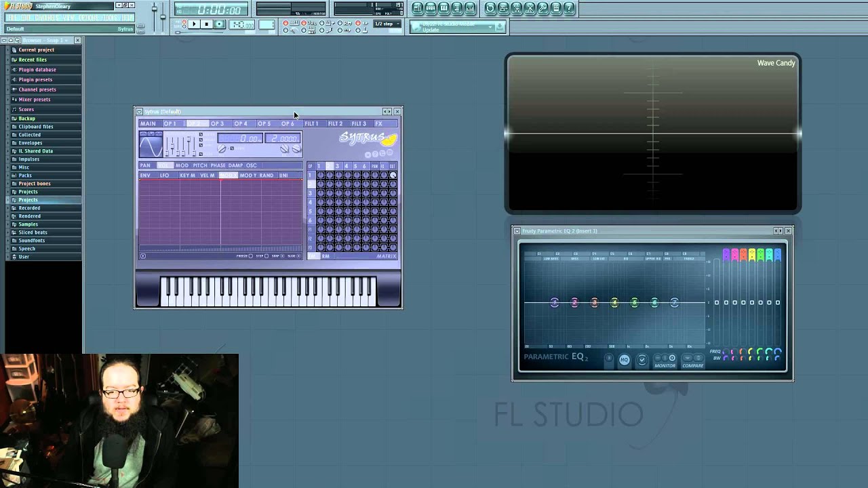Click the Wave Candy visualizer display
The width and height of the screenshot is (868, 488).
652,134
